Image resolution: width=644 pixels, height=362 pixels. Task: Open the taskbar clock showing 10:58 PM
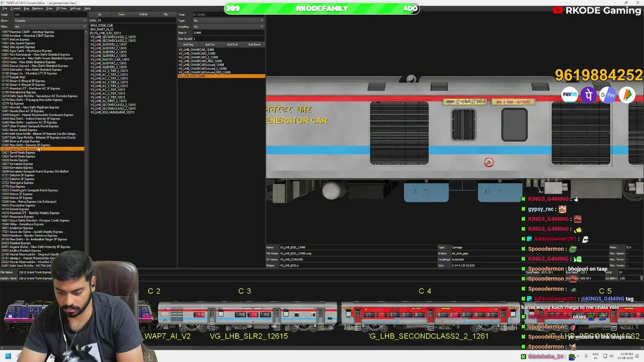coord(624,356)
